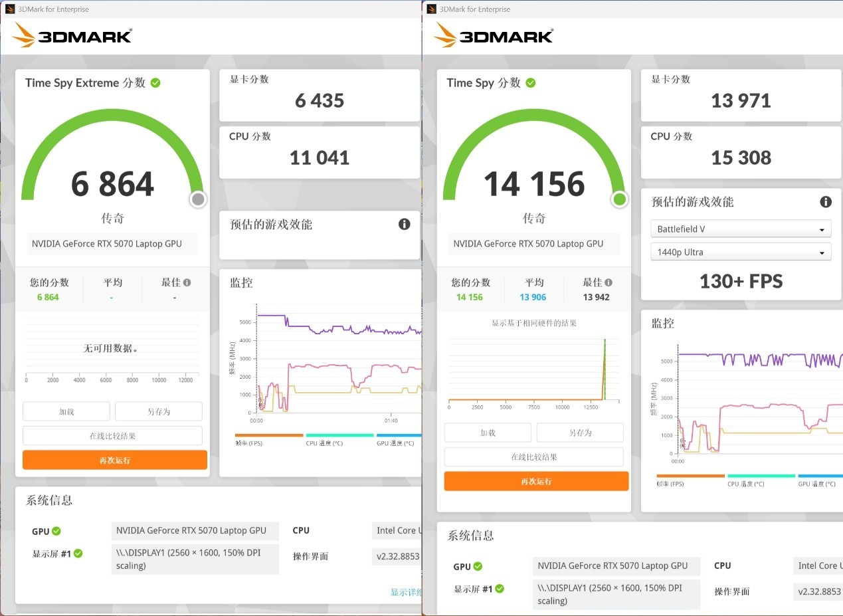Click the score distribution histogram in Time Spy
Viewport: 843px width, 616px height.
coord(534,370)
